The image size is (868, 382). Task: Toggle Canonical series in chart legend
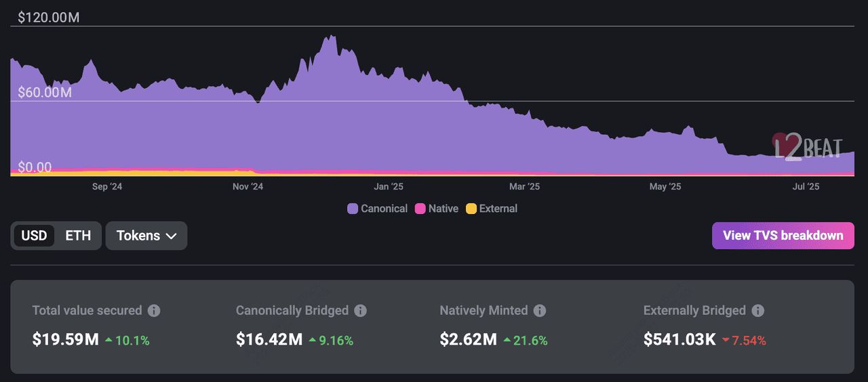click(377, 209)
